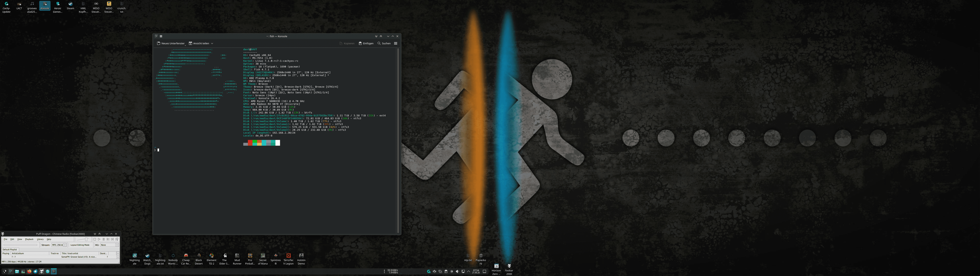Image resolution: width=980 pixels, height=276 pixels.
Task: Open the network connection tray icon
Action: click(463, 271)
